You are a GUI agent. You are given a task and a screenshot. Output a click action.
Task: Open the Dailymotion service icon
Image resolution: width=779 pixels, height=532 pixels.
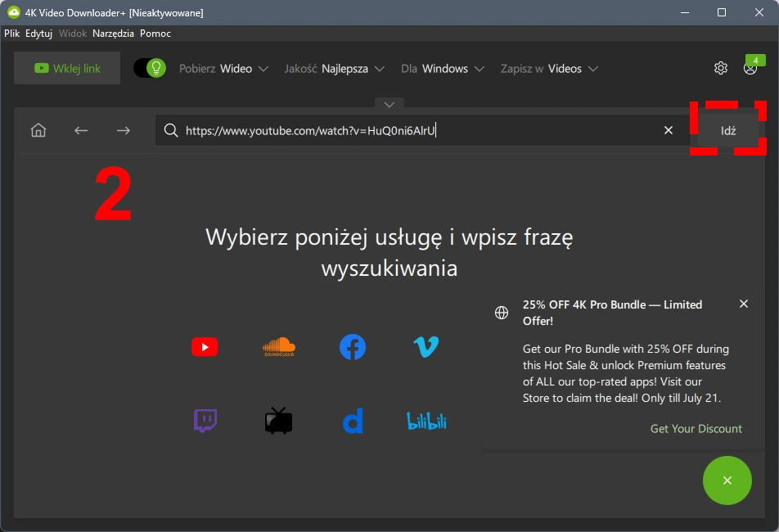[x=353, y=421]
